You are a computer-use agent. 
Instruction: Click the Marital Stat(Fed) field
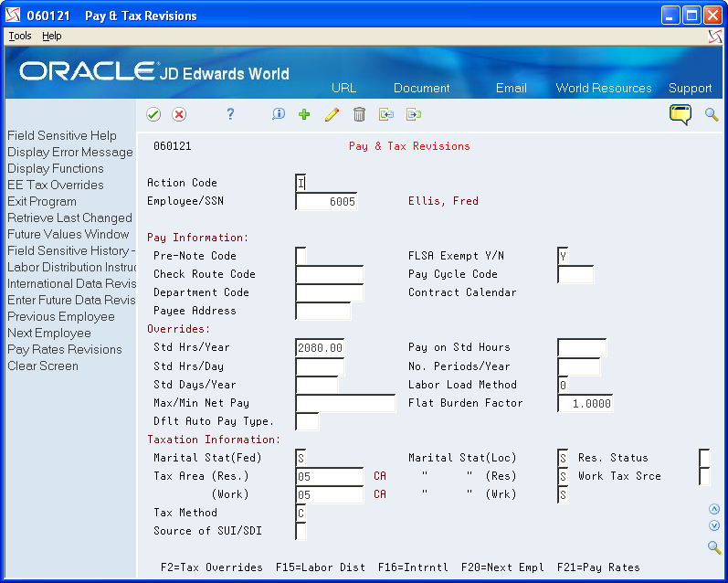pos(301,458)
